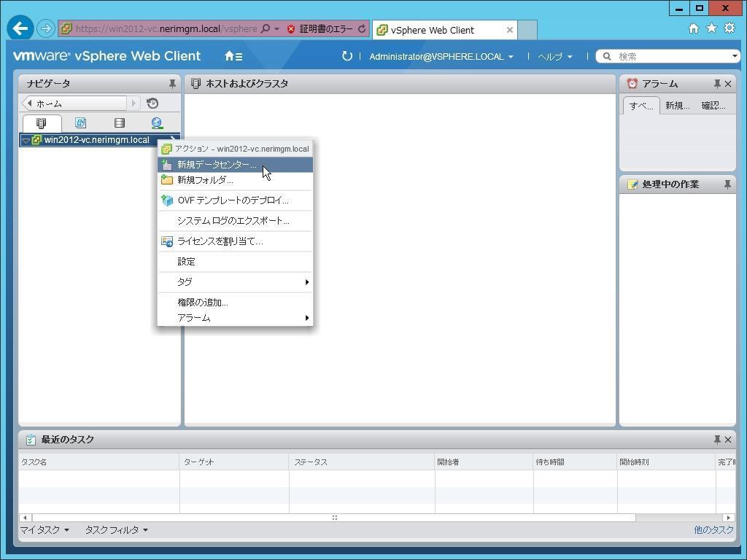Open the タスク フィルタ dropdown
Viewport: 747px width, 560px height.
116,530
